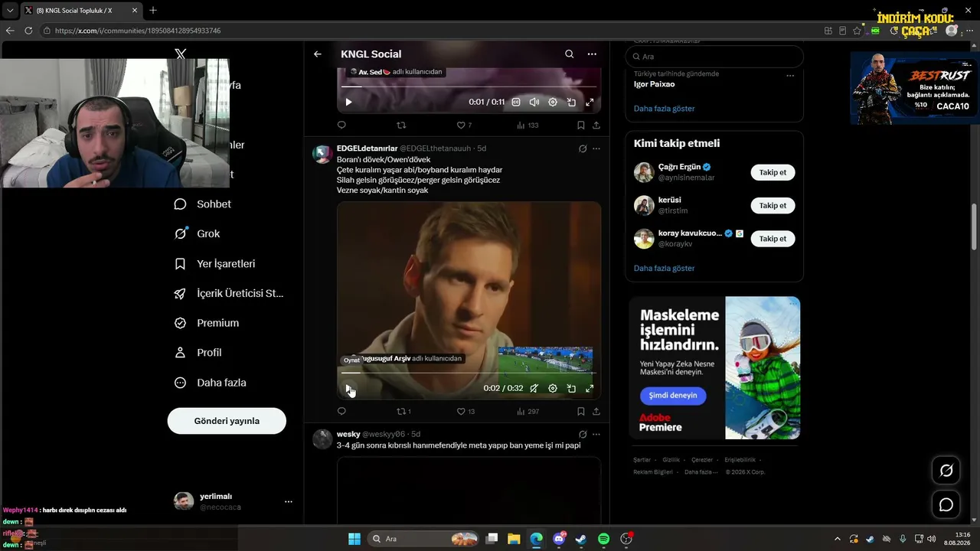Reply to EDGELdetanırlar's post

tap(341, 411)
